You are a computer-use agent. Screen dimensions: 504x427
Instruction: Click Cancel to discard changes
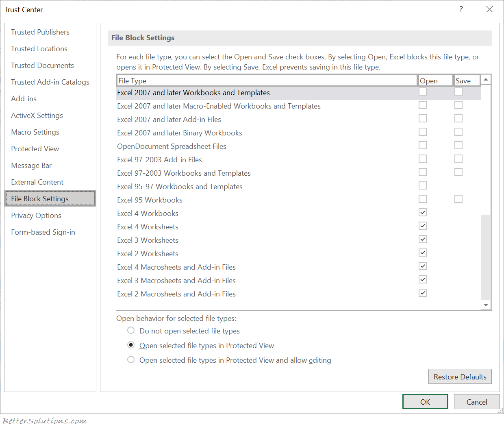click(477, 402)
